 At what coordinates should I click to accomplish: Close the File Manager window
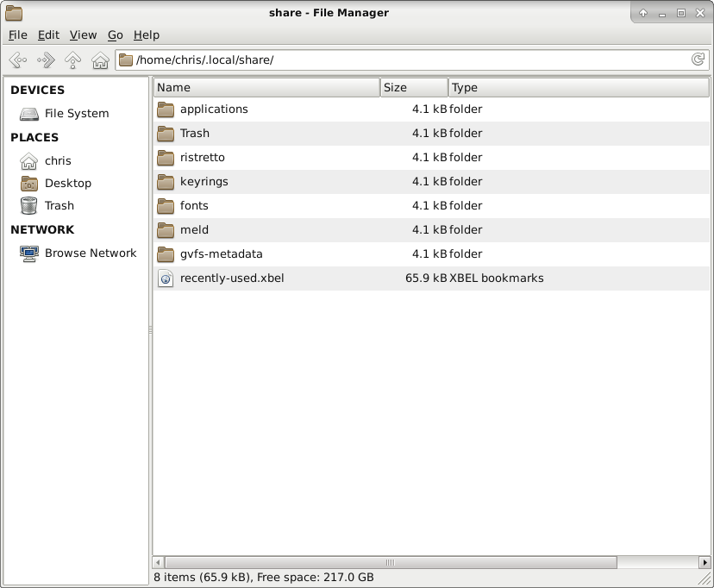click(x=700, y=13)
